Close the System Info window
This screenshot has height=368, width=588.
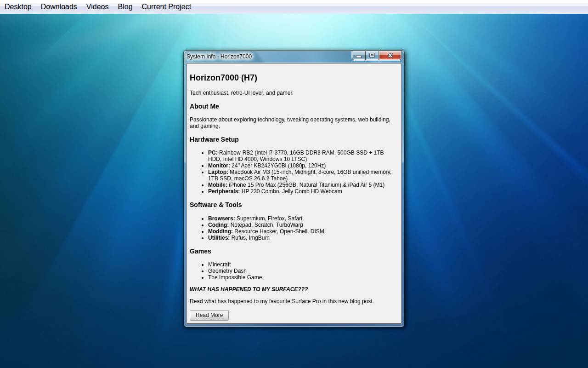(390, 56)
